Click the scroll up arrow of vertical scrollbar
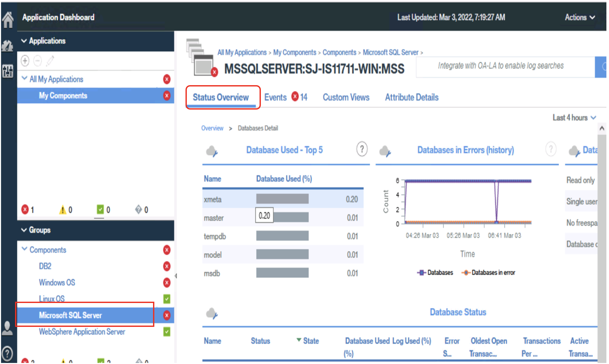 pos(602,129)
